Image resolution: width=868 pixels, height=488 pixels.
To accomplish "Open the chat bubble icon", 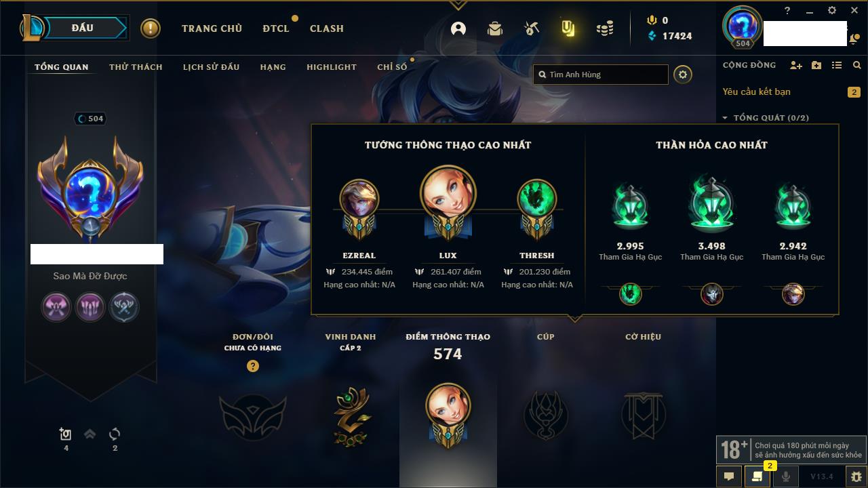I will 729,476.
